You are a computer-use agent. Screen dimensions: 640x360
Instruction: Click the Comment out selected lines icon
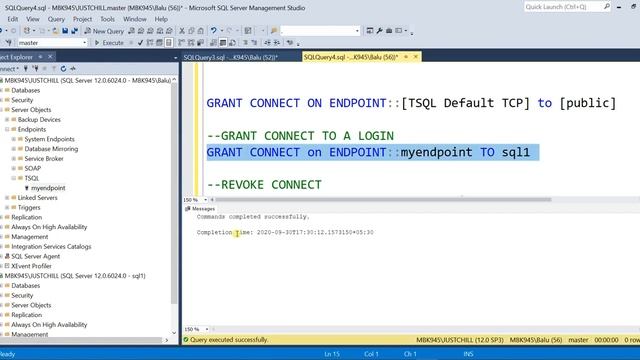pyautogui.click(x=245, y=42)
